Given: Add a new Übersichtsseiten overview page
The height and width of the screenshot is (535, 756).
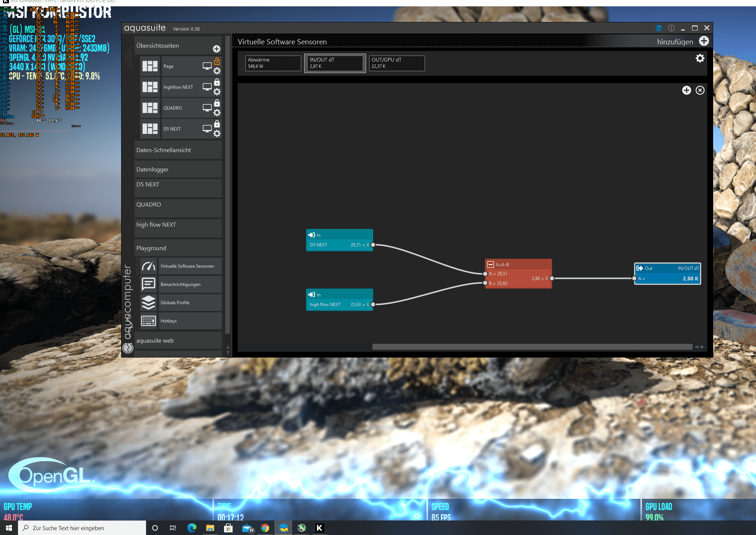Looking at the screenshot, I should click(216, 49).
